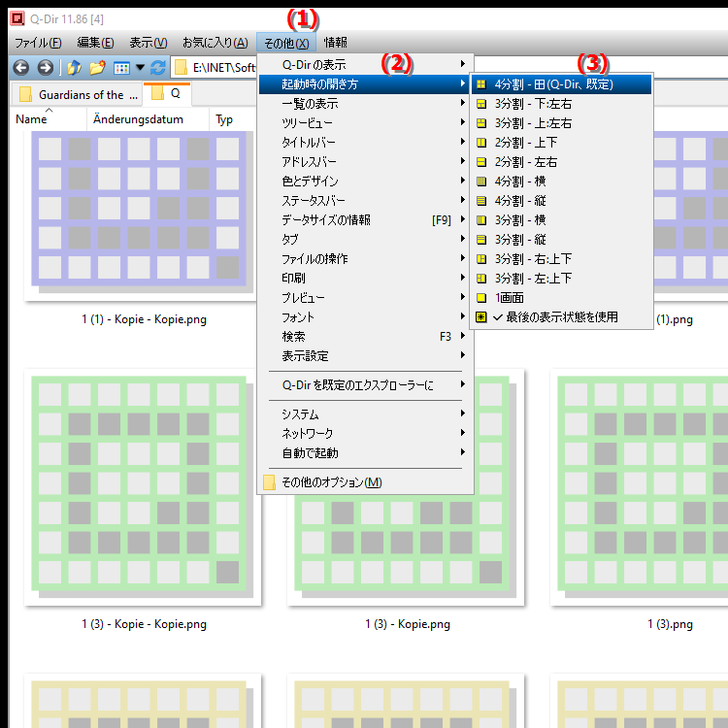Viewport: 728px width, 728px height.
Task: Click the Back navigation arrow icon
Action: point(21,68)
